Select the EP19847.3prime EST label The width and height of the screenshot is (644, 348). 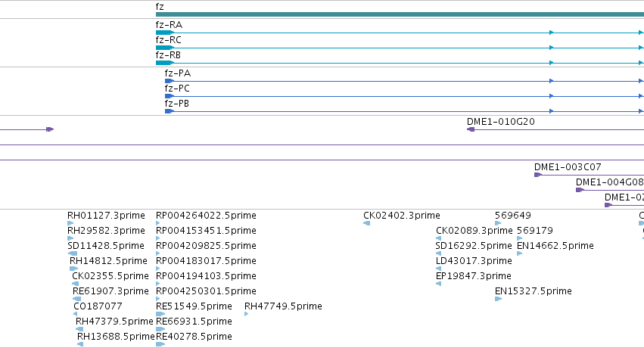coord(473,276)
